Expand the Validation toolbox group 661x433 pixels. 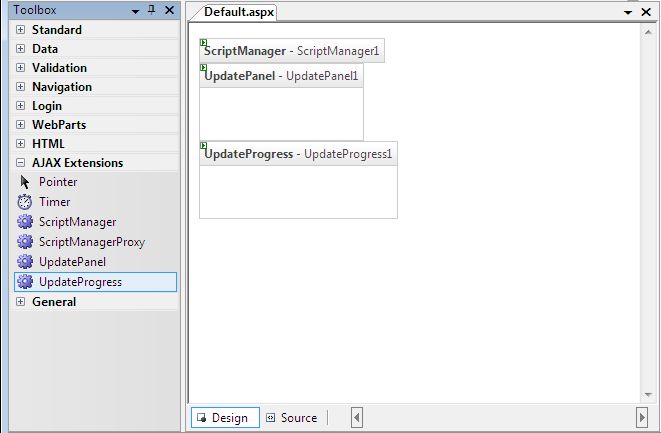click(20, 67)
